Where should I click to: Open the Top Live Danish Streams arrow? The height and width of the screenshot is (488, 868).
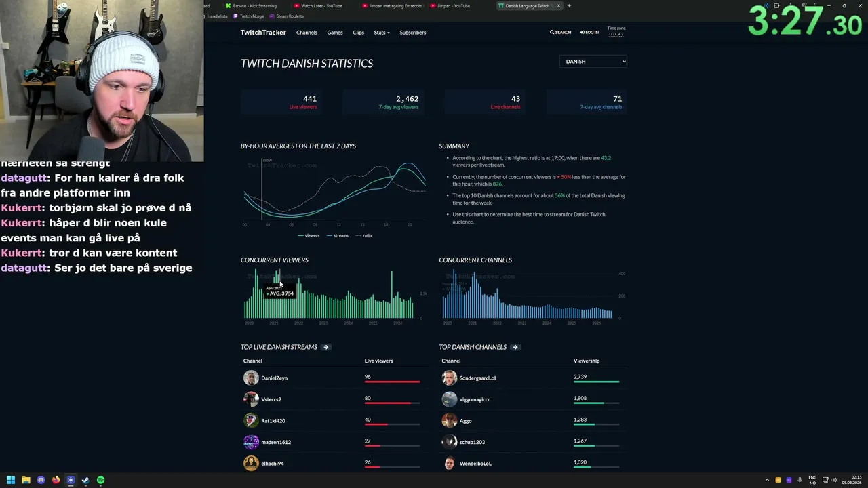326,347
